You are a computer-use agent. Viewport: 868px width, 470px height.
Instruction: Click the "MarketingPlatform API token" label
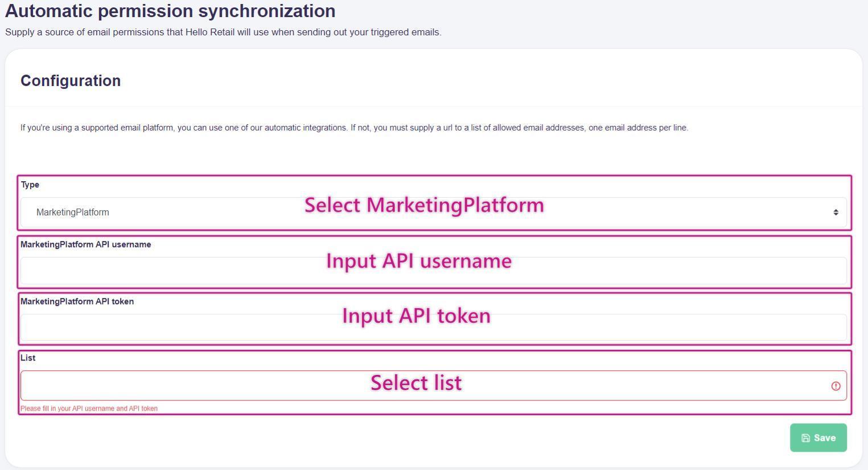click(77, 301)
